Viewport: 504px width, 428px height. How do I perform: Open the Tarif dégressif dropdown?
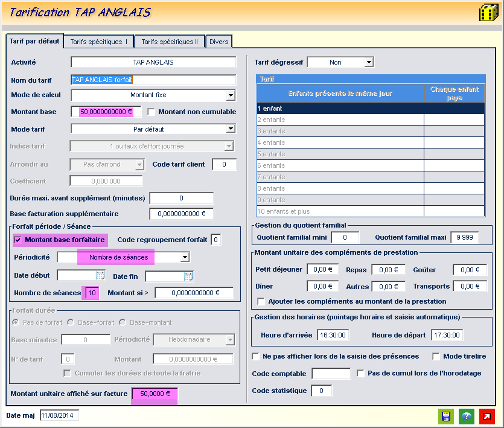pyautogui.click(x=369, y=62)
